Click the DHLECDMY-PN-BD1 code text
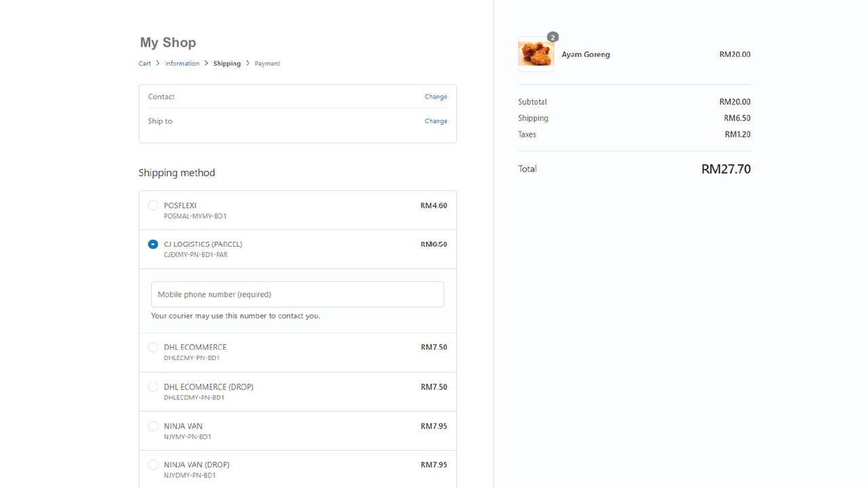Image resolution: width=868 pixels, height=488 pixels. coord(194,398)
